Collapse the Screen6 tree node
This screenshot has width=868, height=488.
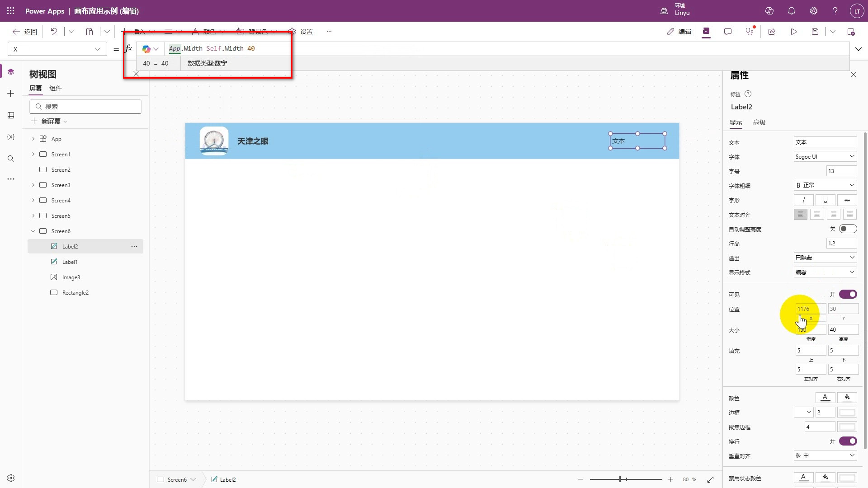point(33,231)
